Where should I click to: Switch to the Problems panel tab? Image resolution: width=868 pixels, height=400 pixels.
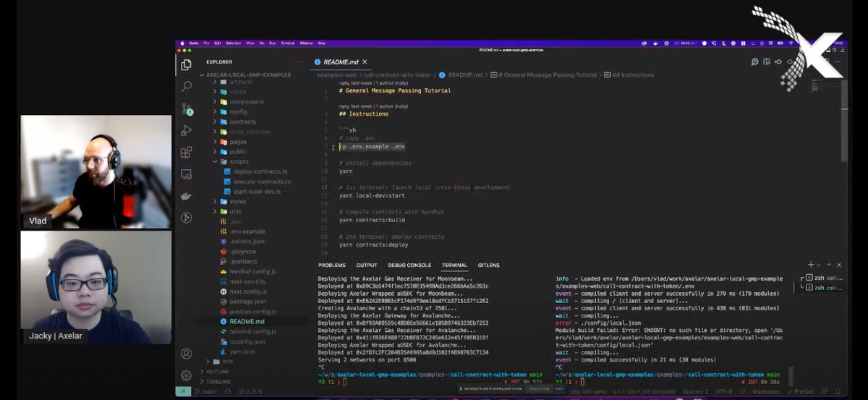(x=332, y=265)
